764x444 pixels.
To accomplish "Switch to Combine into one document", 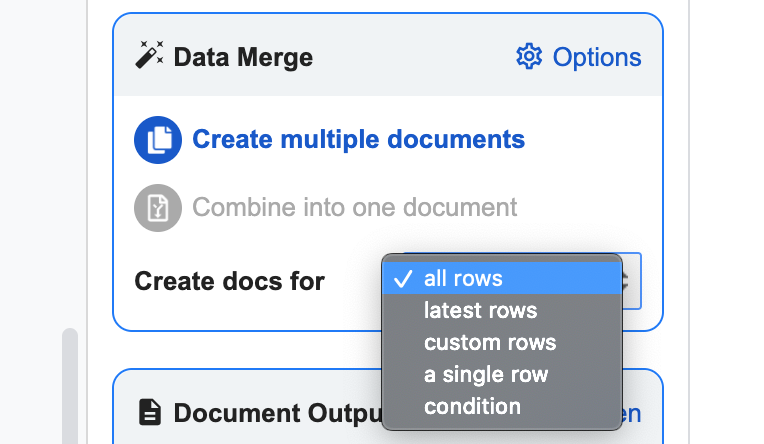I will pos(354,207).
